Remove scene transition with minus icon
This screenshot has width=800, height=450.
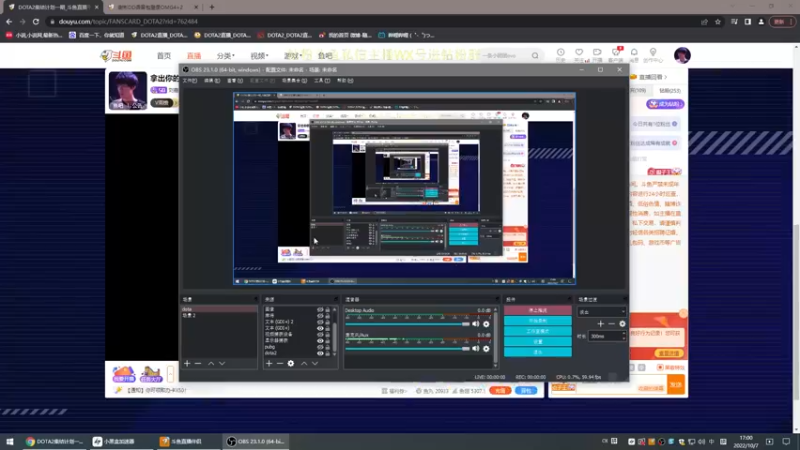(611, 323)
